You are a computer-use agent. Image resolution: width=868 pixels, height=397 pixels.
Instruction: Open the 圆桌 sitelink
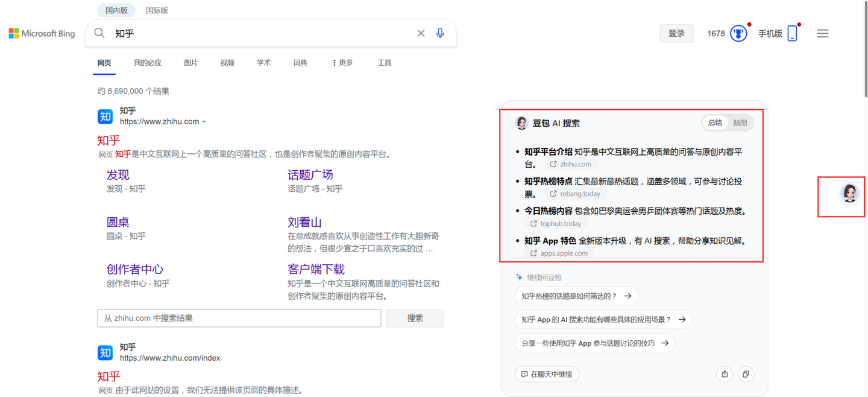(x=118, y=222)
